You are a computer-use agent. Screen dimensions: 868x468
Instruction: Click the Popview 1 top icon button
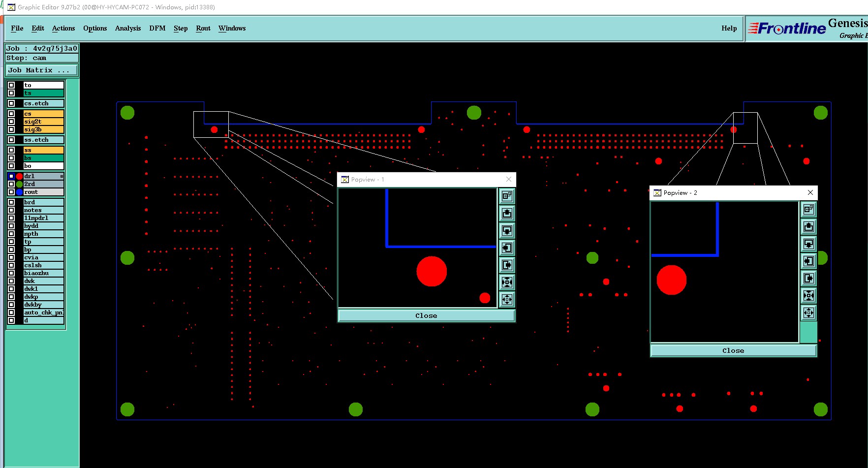click(507, 196)
